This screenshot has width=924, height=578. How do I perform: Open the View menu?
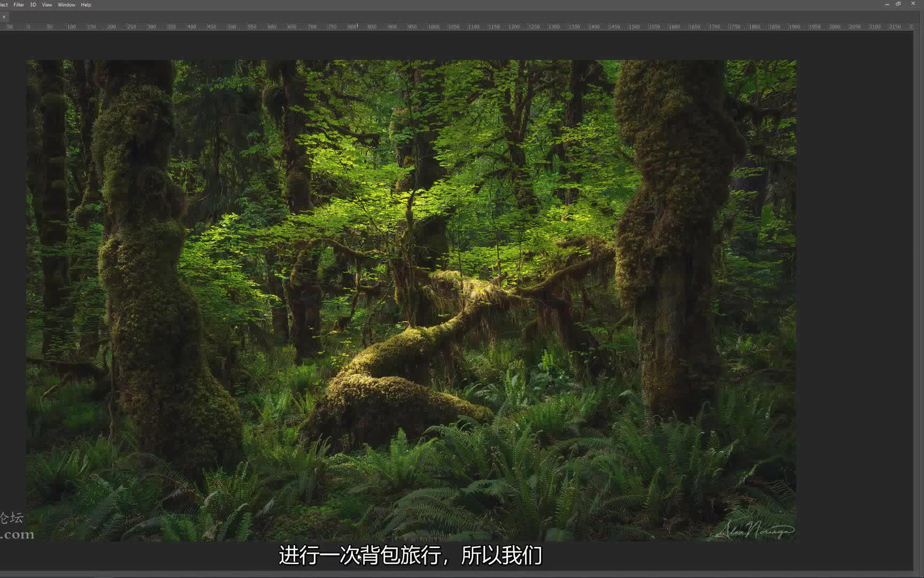[x=47, y=5]
